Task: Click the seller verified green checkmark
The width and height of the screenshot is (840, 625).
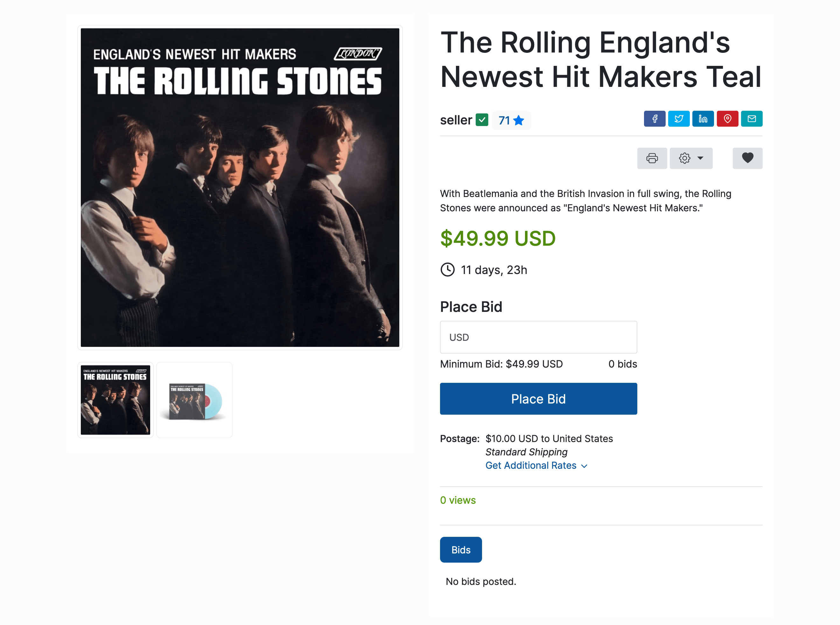Action: (482, 120)
